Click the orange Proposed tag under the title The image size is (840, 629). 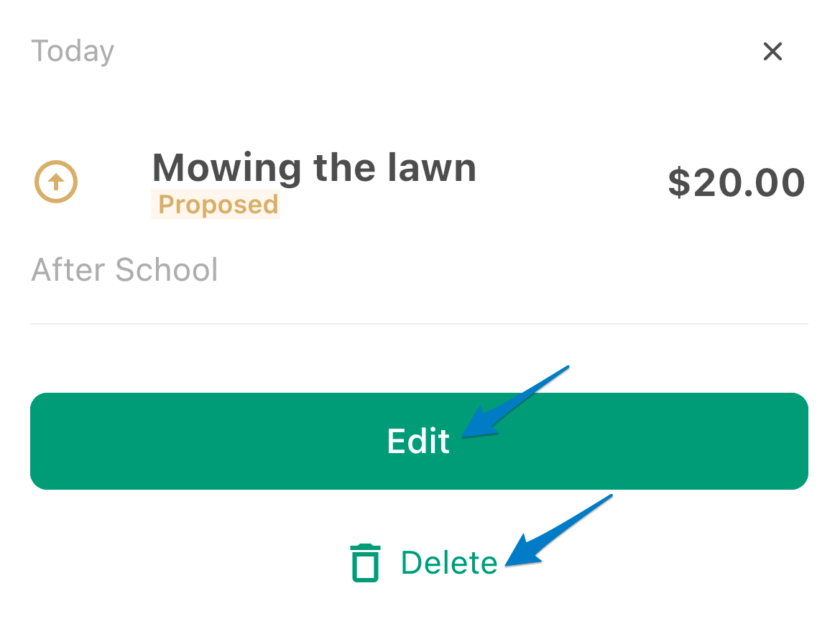[216, 204]
